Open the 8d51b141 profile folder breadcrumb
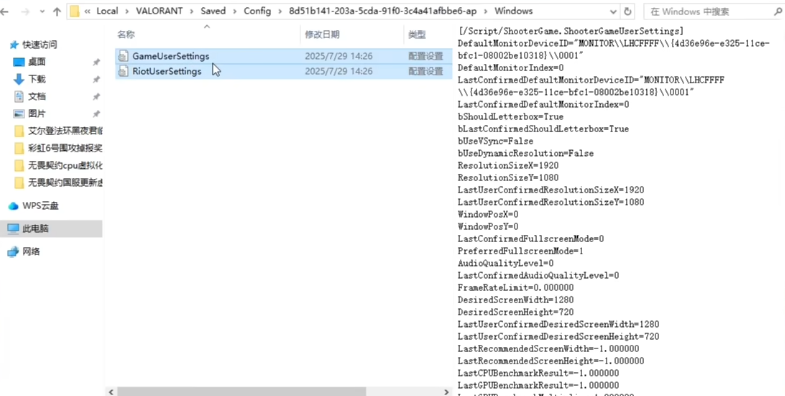Screen dimensions: 785x396 (382, 11)
